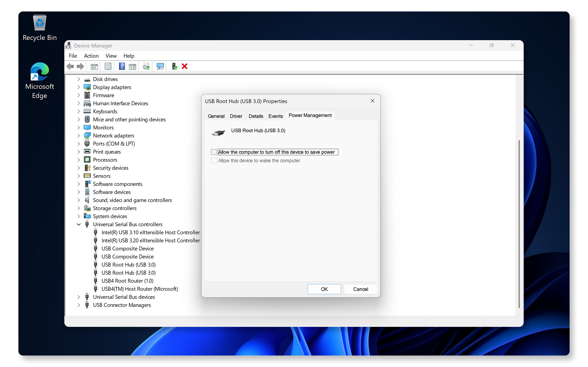Click Scan for hardware changes toolbar icon
The height and width of the screenshot is (367, 588).
pyautogui.click(x=160, y=66)
